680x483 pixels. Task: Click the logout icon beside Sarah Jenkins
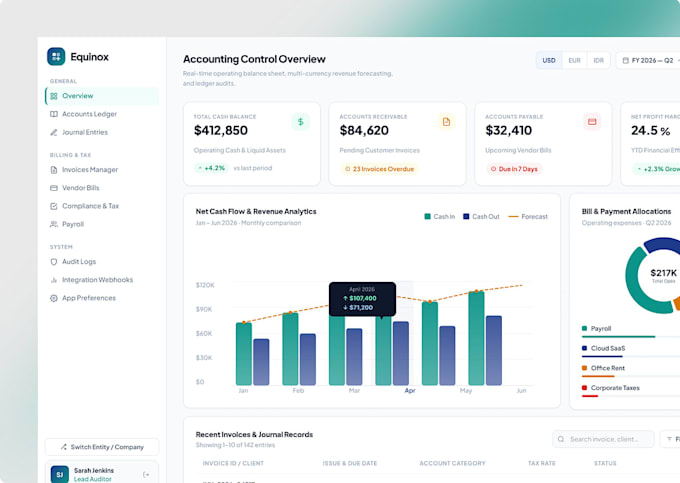coord(146,475)
